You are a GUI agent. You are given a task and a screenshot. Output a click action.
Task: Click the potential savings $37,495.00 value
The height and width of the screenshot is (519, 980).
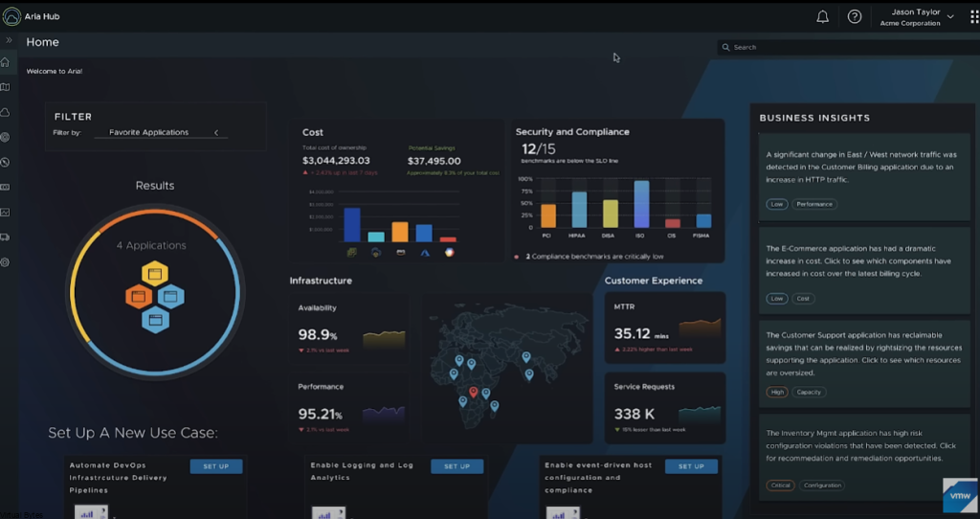pos(434,161)
